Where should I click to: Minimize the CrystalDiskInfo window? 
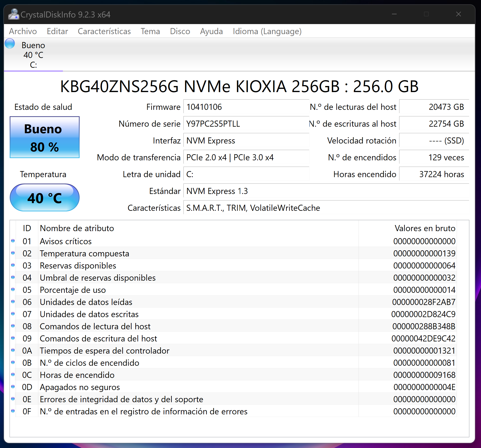394,14
